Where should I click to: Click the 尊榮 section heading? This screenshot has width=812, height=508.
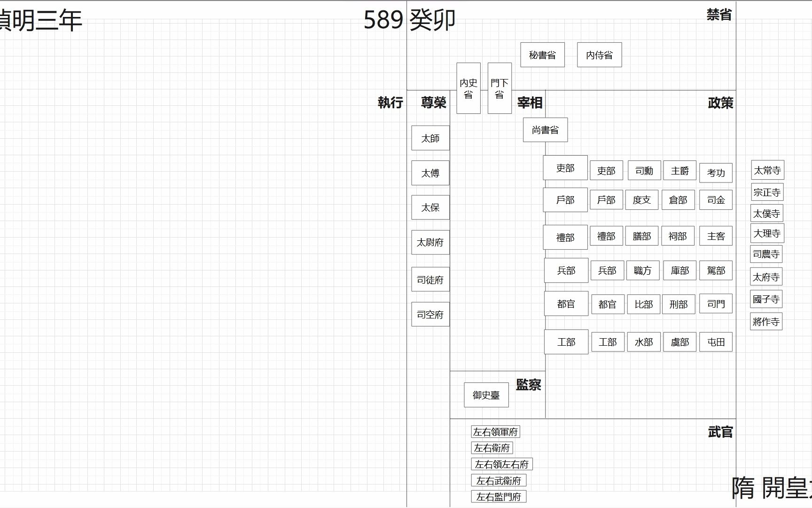(433, 103)
